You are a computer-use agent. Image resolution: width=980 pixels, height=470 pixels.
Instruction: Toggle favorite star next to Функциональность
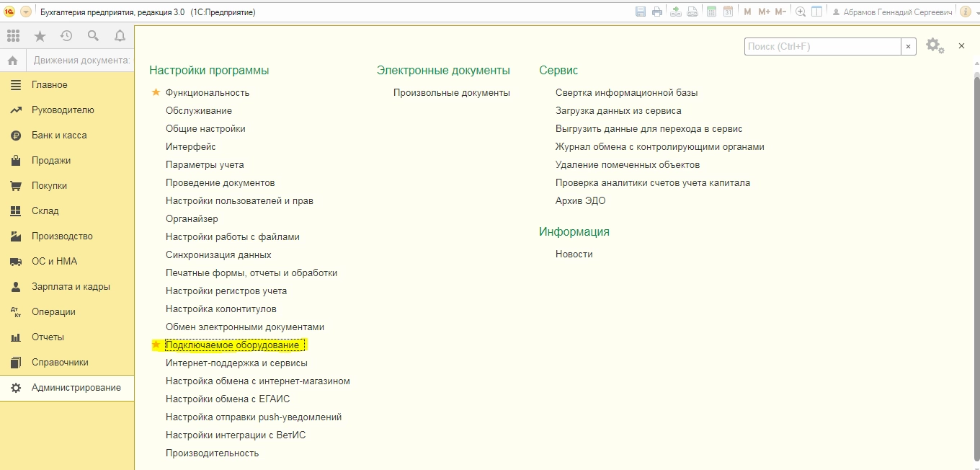156,92
